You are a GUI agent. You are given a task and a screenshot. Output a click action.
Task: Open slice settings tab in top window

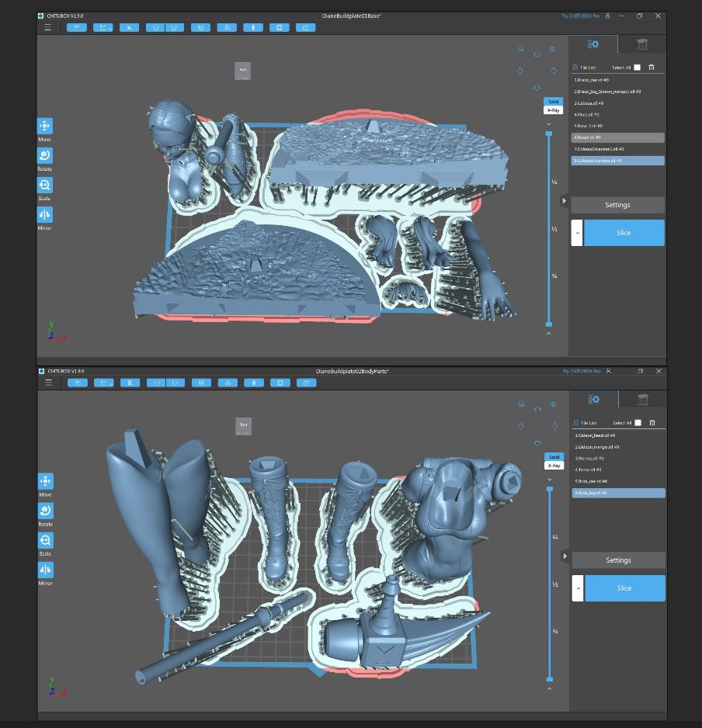593,44
